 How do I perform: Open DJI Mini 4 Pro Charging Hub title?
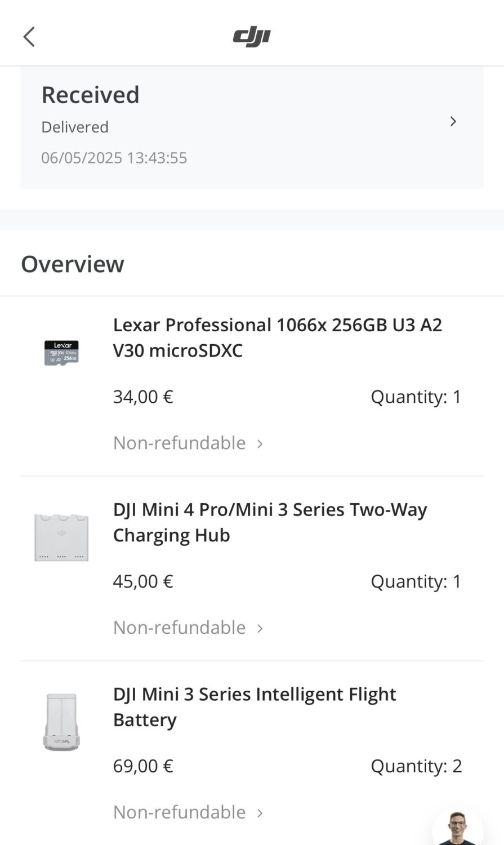coord(270,522)
